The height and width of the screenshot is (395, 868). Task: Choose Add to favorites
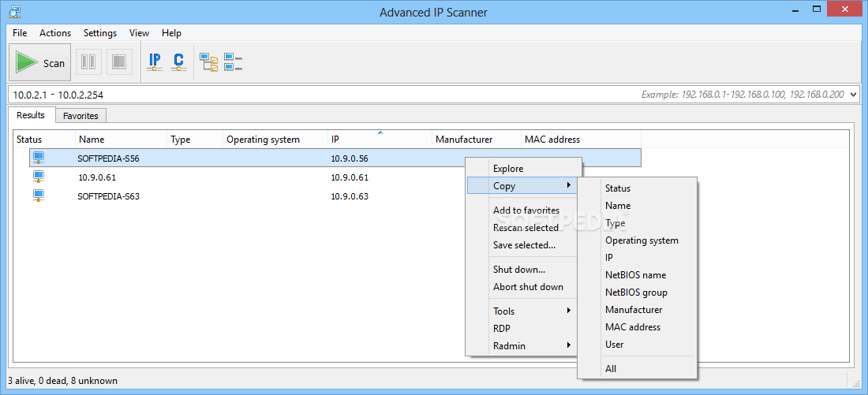[522, 211]
